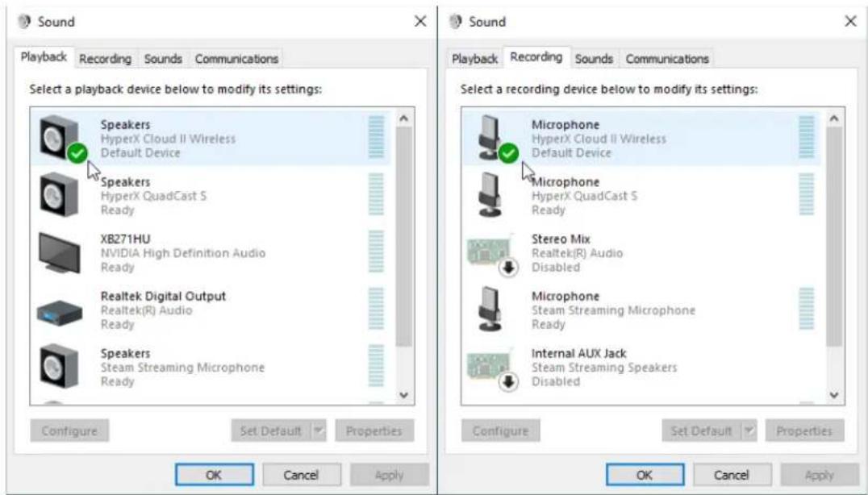This screenshot has width=868, height=495.
Task: Switch to Recording tab in left window
Action: pyautogui.click(x=105, y=59)
